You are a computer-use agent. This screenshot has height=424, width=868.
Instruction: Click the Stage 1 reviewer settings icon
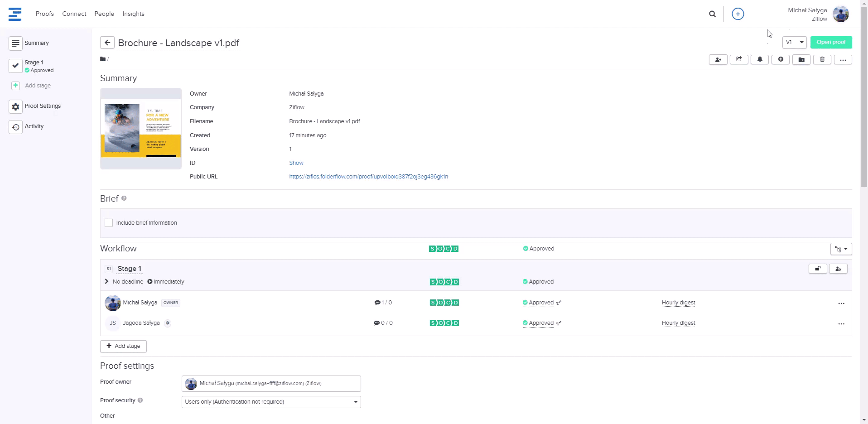838,269
